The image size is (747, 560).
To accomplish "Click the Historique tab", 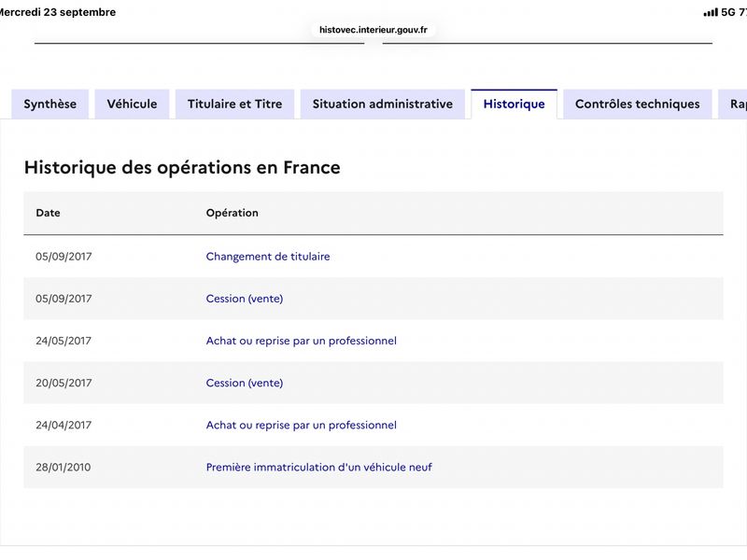I will click(514, 104).
